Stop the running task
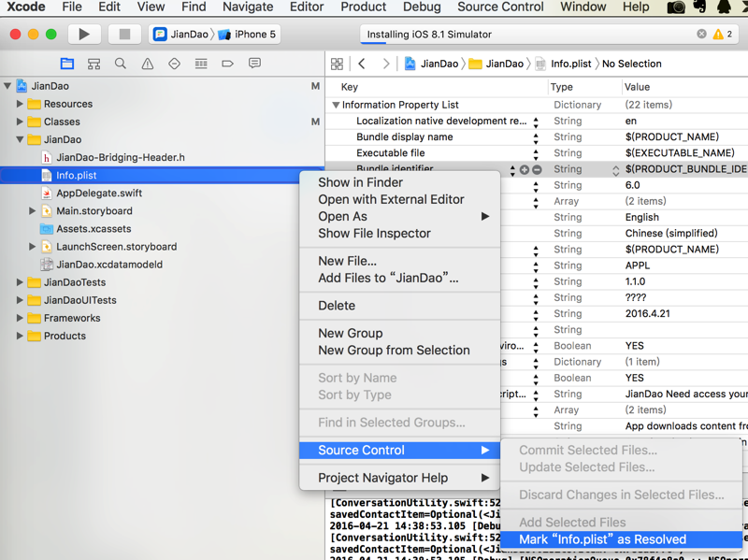This screenshot has width=748, height=560. [124, 35]
